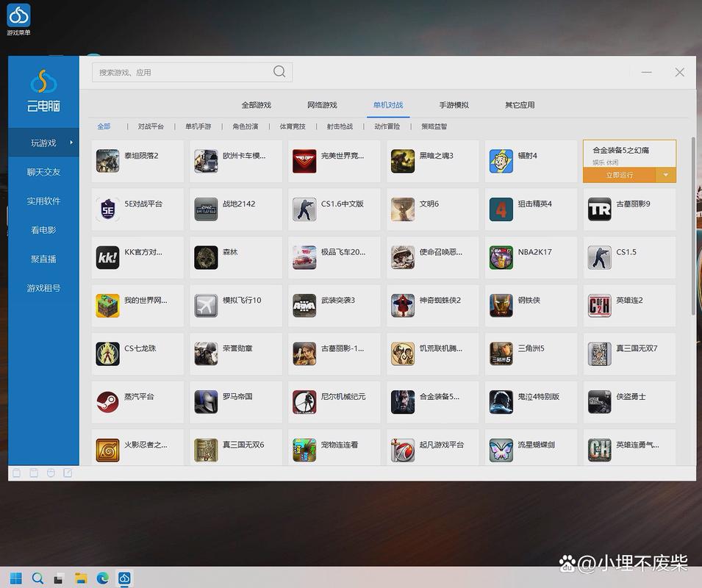
Task: Open Sniper Elite 4 (狙击精英4) icon
Action: pos(501,209)
